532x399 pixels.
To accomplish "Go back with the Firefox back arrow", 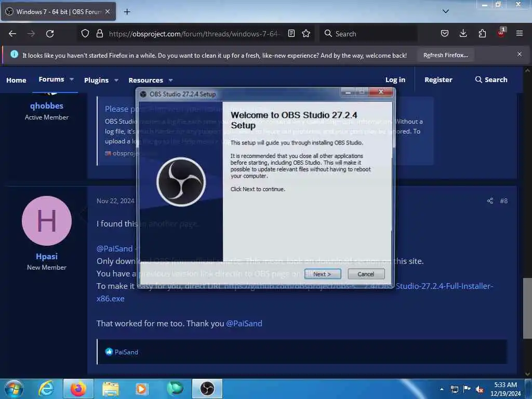I will pos(12,34).
